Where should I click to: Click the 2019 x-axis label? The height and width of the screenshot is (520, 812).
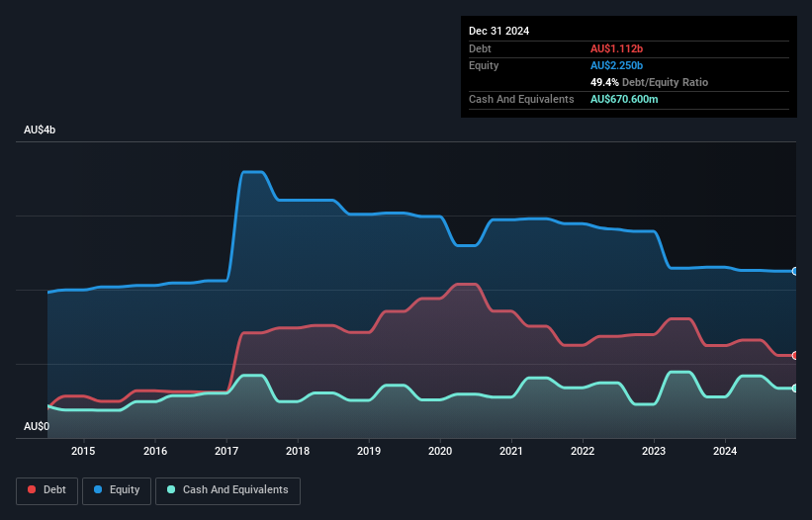point(369,451)
